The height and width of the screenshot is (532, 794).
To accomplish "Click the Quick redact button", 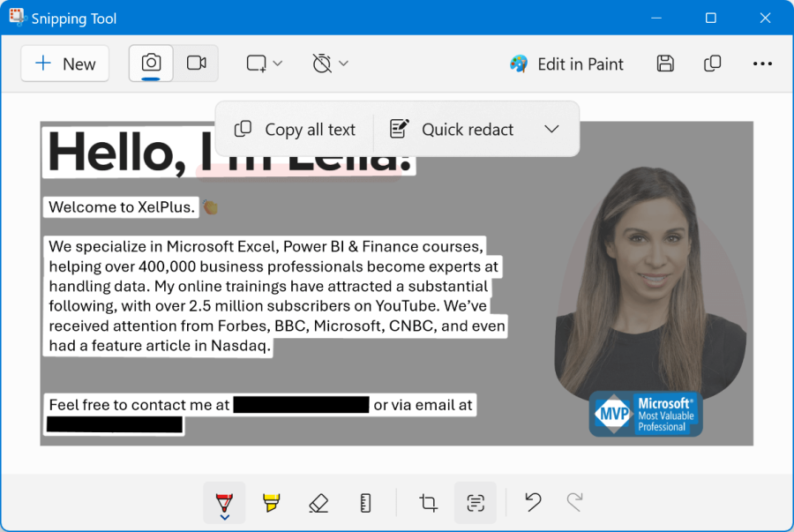I will click(453, 129).
